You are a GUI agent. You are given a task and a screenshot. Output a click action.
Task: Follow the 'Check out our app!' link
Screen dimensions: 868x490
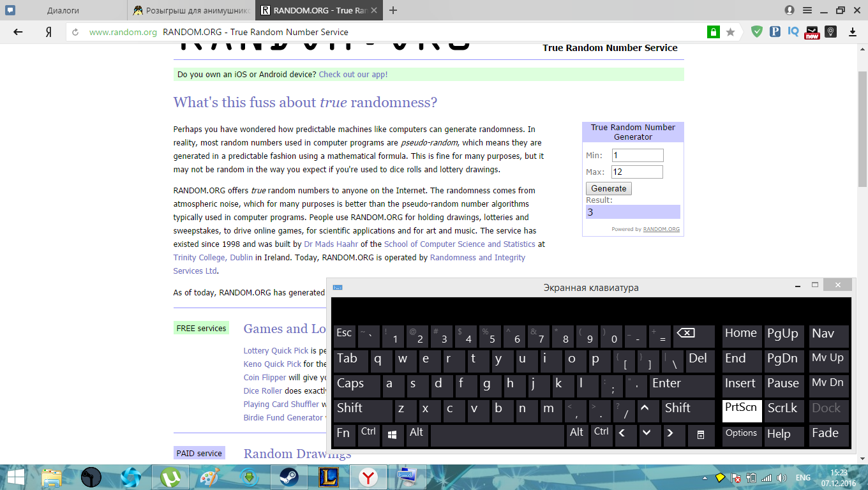point(353,75)
